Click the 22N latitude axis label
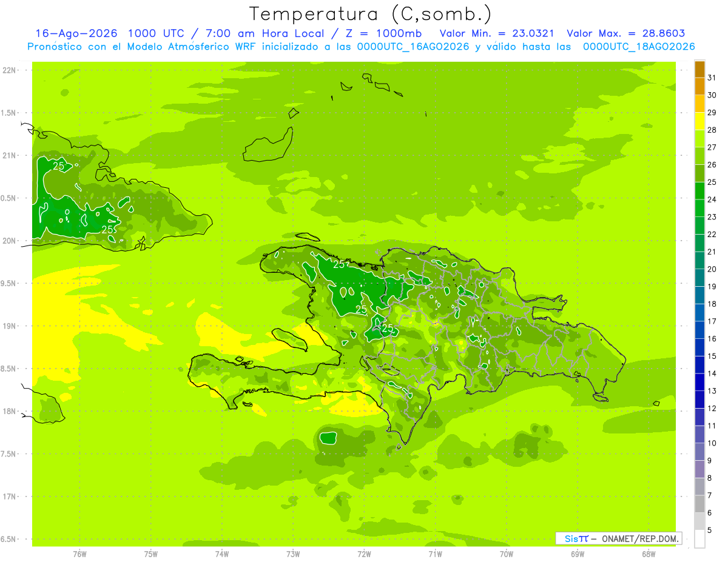Viewport: 728px width, 562px height. (10, 70)
